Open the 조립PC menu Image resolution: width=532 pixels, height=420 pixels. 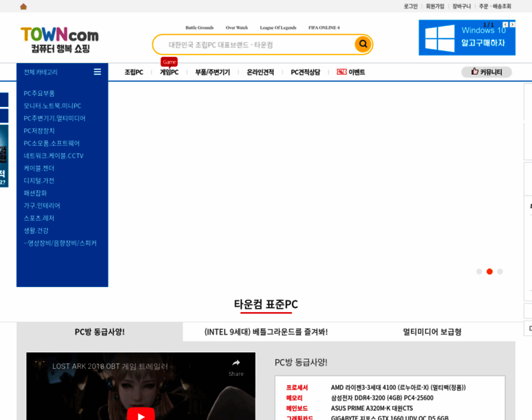pyautogui.click(x=134, y=72)
